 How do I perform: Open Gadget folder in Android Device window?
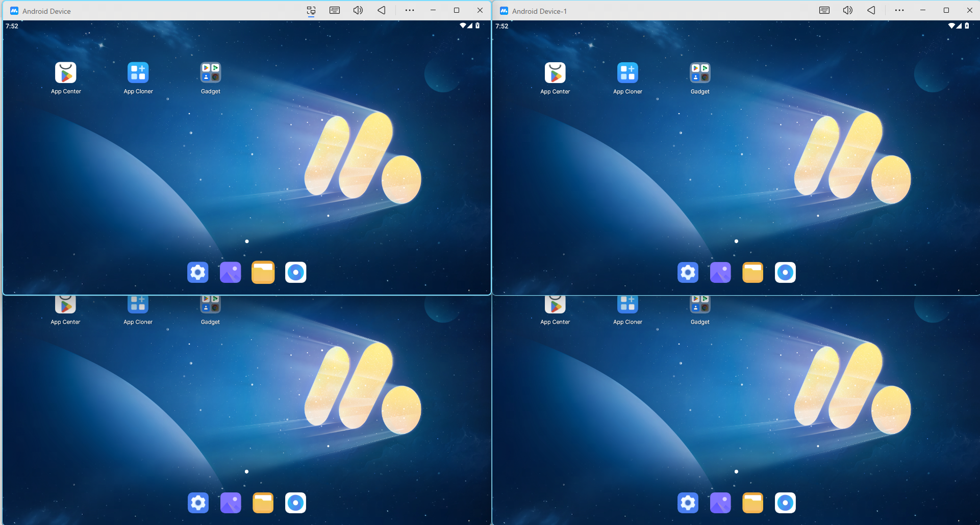(211, 73)
